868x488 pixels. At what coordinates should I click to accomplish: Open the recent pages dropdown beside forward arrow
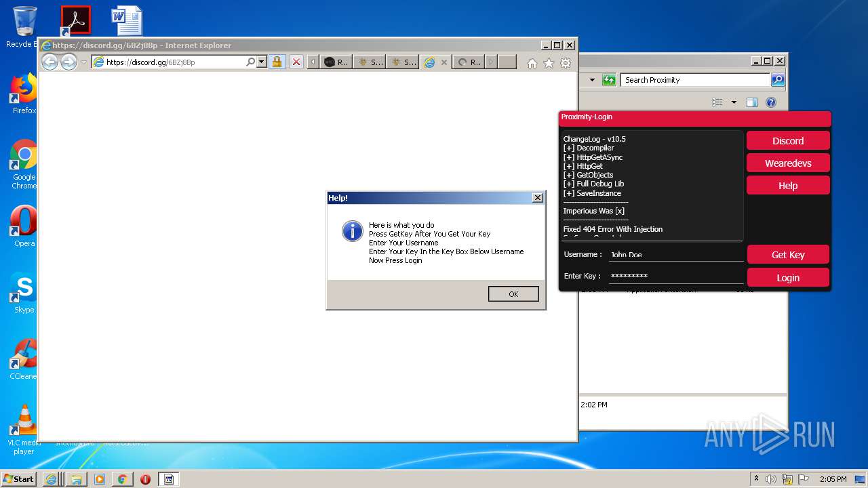point(84,62)
